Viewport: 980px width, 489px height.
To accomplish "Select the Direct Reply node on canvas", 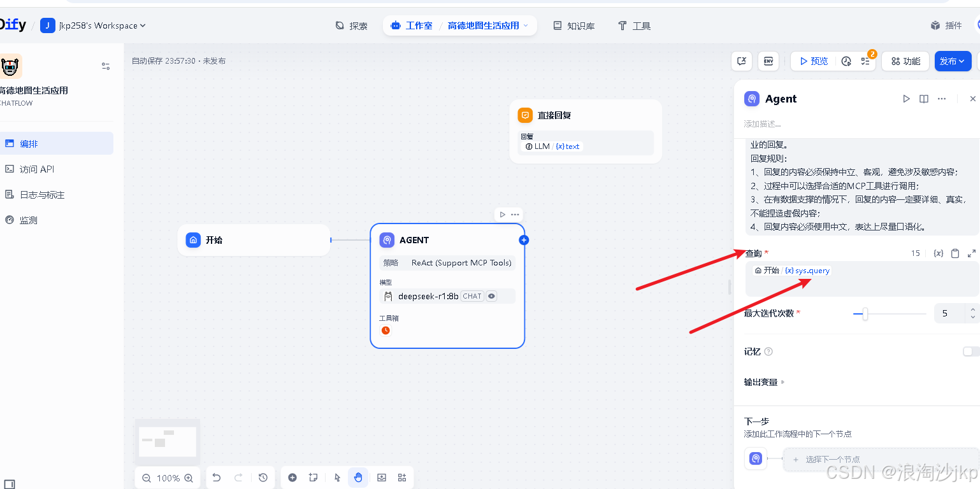I will [x=586, y=131].
